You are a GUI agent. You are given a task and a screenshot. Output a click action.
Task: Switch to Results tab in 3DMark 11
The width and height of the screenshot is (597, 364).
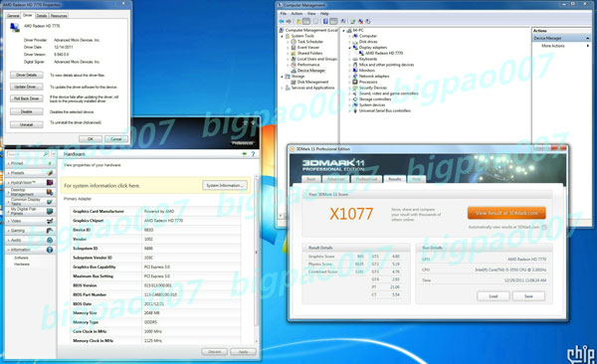[395, 179]
